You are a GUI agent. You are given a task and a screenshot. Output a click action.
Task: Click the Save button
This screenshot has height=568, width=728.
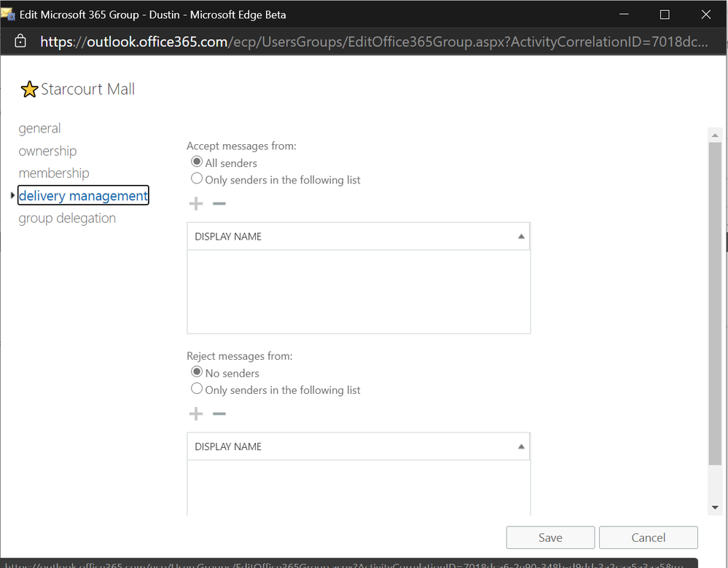click(550, 537)
